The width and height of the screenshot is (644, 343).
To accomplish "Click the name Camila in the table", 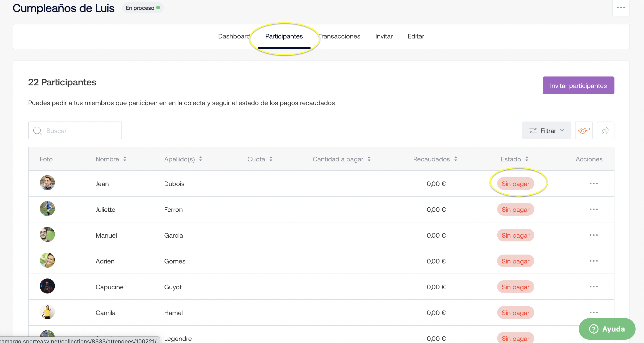I will click(106, 313).
